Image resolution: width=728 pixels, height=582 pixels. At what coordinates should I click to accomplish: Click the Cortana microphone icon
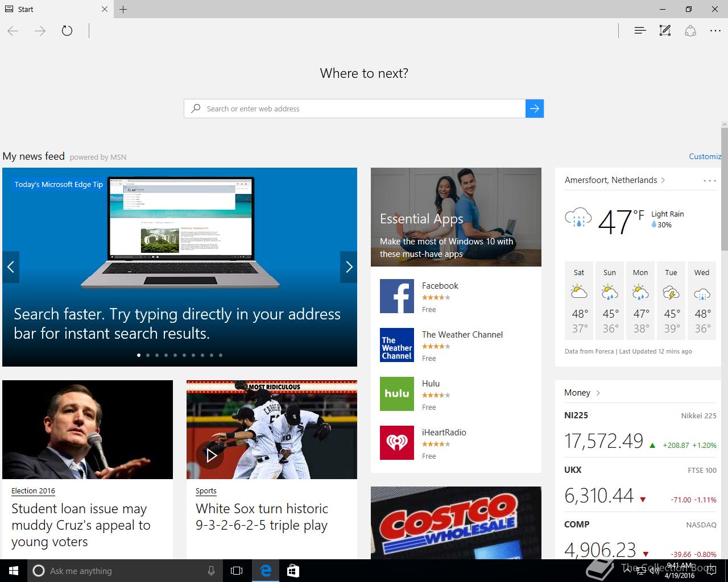coord(211,571)
